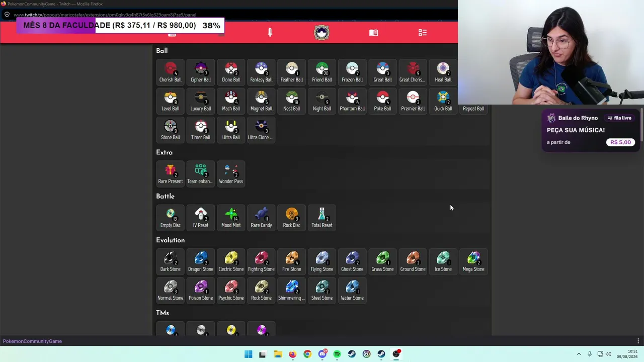The height and width of the screenshot is (362, 644).
Task: Open the taskbar volume control
Action: (x=608, y=354)
